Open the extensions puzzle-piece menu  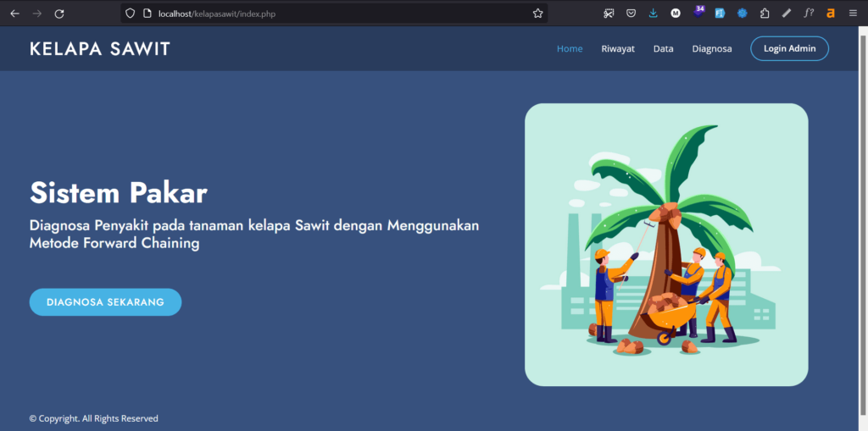pyautogui.click(x=765, y=14)
